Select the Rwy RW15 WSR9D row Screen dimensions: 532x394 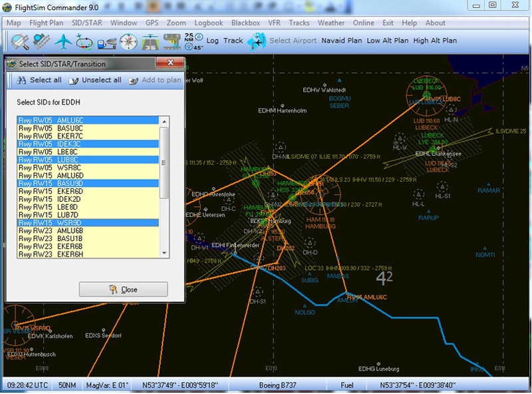[88, 223]
